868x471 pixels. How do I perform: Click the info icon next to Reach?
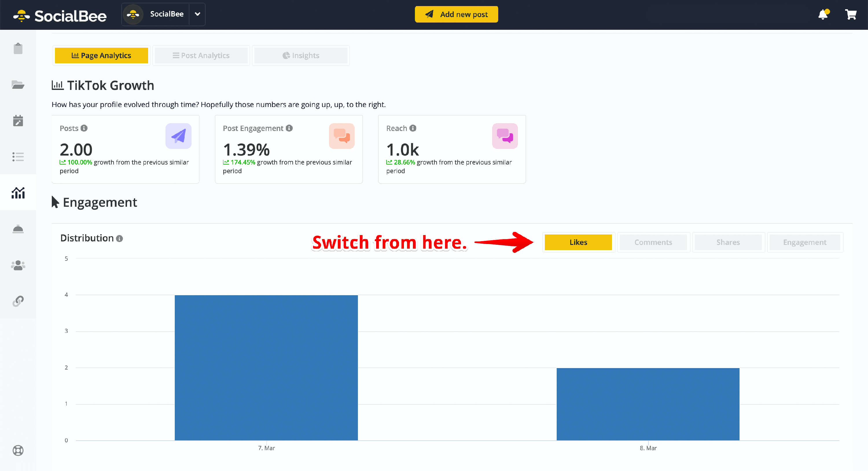pyautogui.click(x=413, y=128)
